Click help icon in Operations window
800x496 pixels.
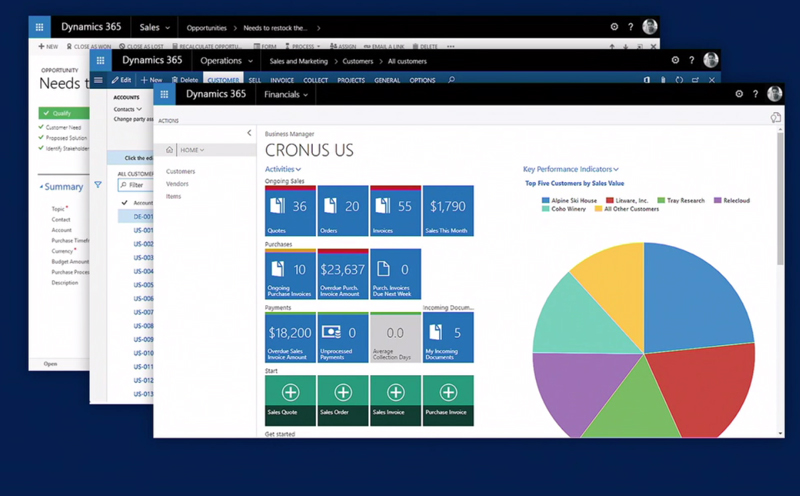pyautogui.click(x=692, y=60)
